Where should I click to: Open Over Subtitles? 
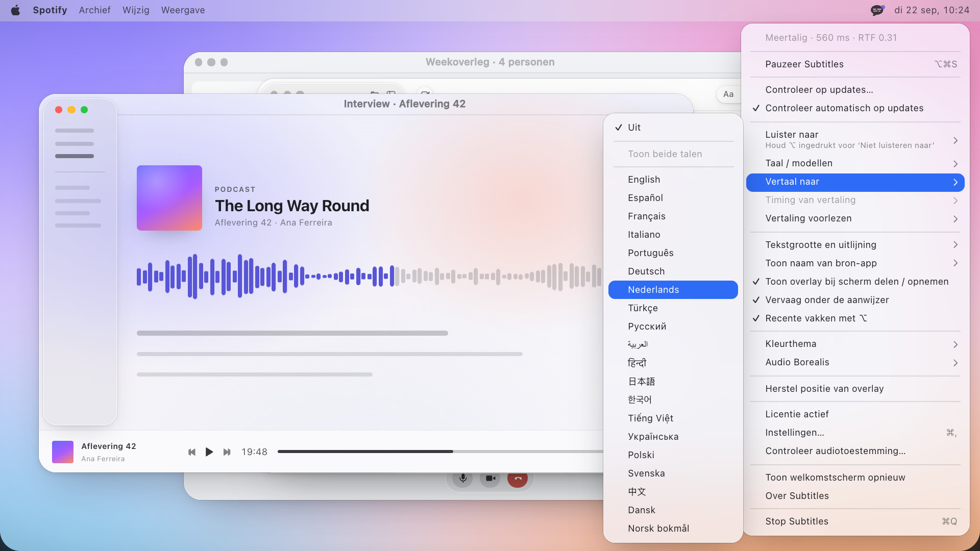point(855,496)
